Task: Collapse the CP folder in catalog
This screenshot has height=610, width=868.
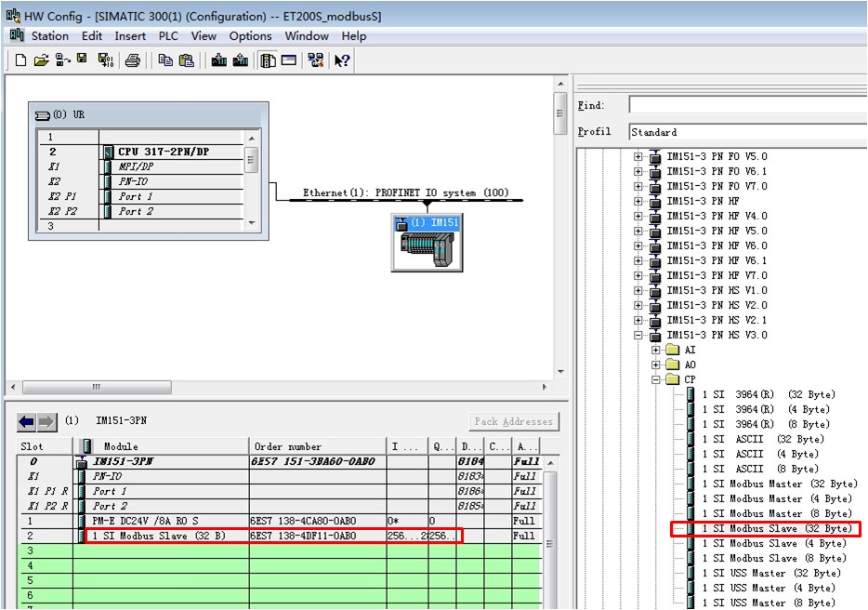Action: tap(657, 380)
